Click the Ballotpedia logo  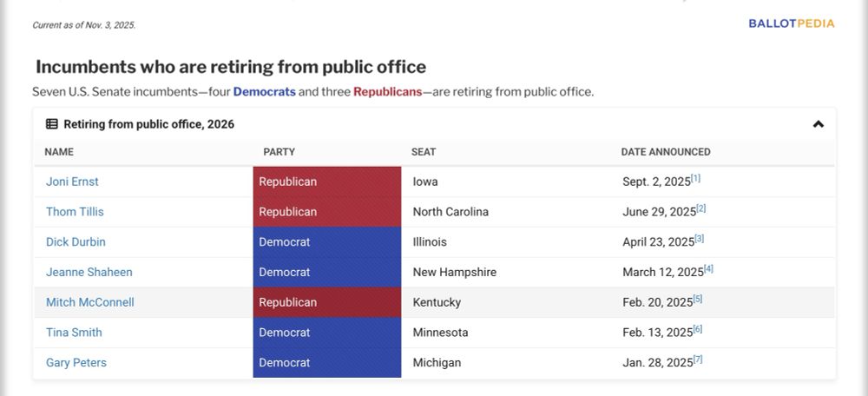[x=791, y=23]
